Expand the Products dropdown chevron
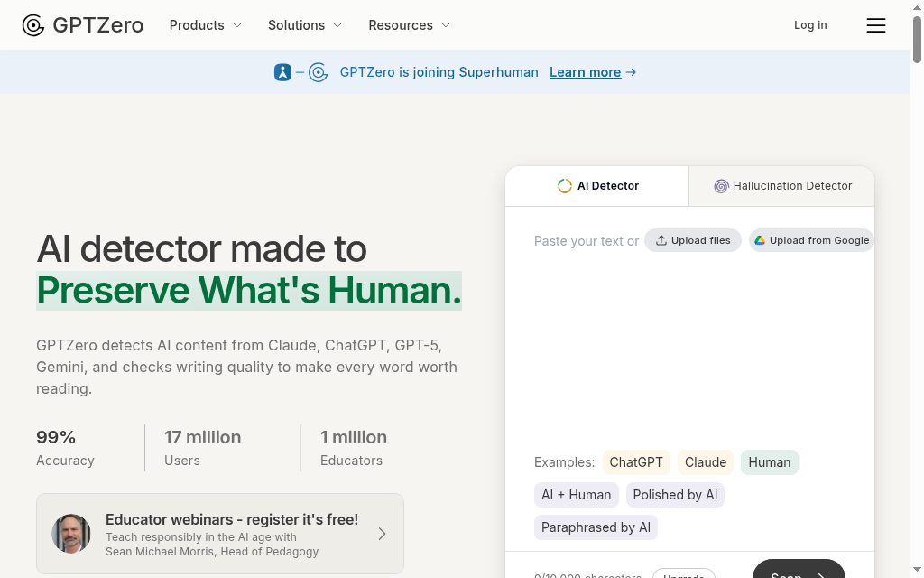The height and width of the screenshot is (578, 924). point(237,25)
